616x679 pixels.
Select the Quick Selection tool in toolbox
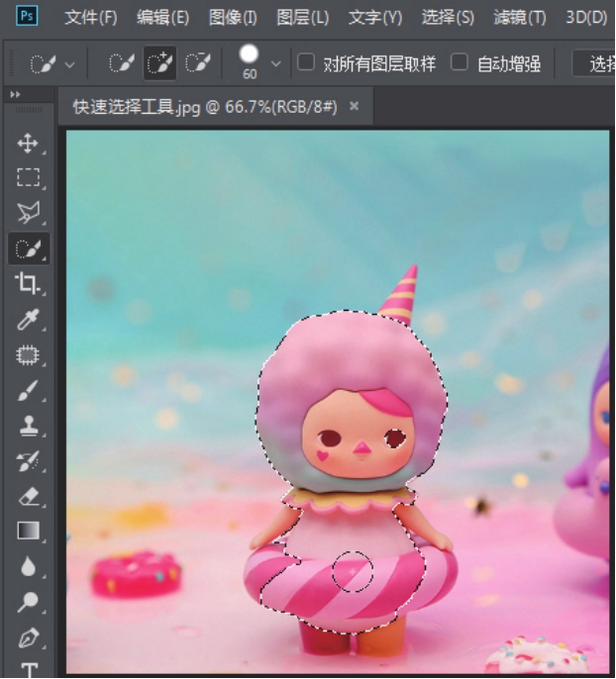(29, 248)
